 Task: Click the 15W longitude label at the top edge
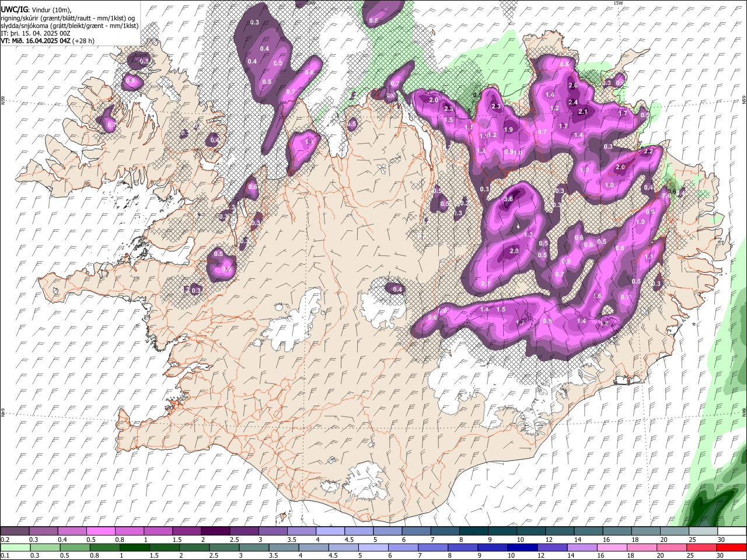[x=618, y=3]
